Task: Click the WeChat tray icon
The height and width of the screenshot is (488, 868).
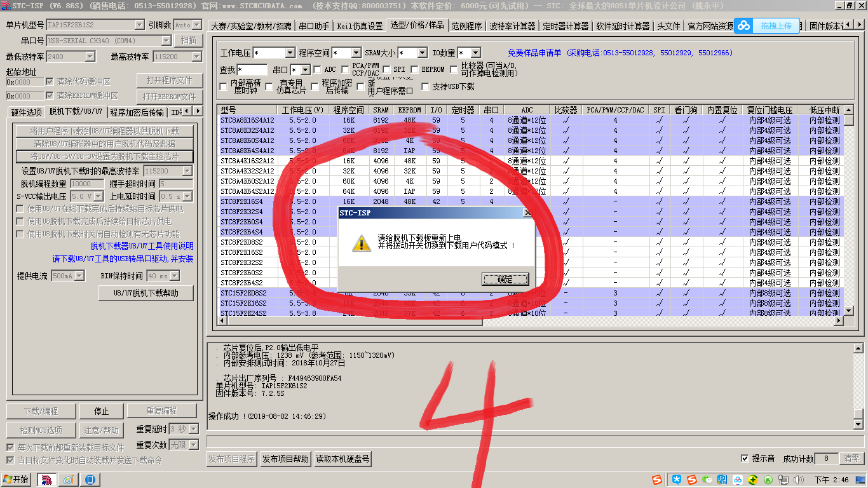Action: point(706,480)
